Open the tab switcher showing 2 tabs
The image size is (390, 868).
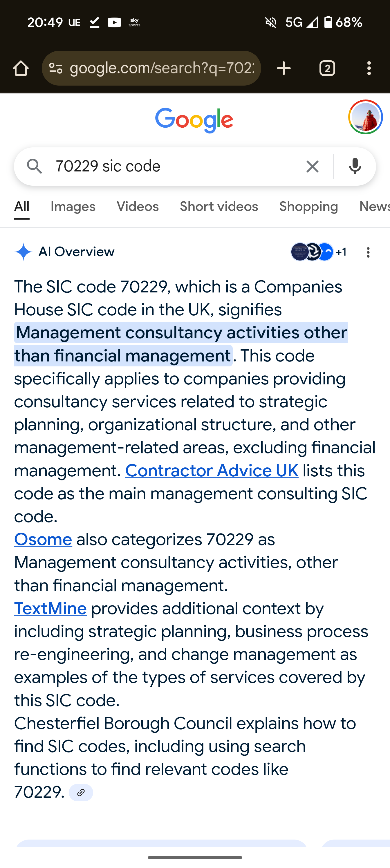click(x=327, y=68)
